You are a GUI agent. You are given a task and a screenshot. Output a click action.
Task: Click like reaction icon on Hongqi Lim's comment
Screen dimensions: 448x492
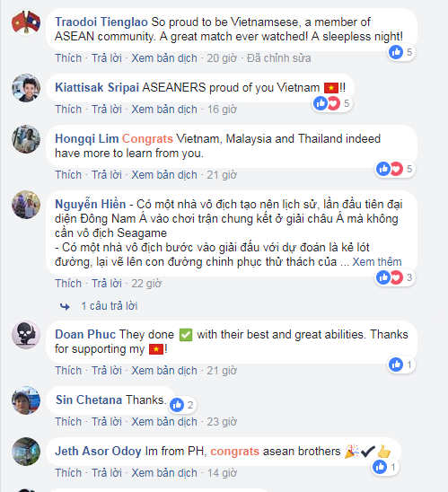(x=383, y=169)
